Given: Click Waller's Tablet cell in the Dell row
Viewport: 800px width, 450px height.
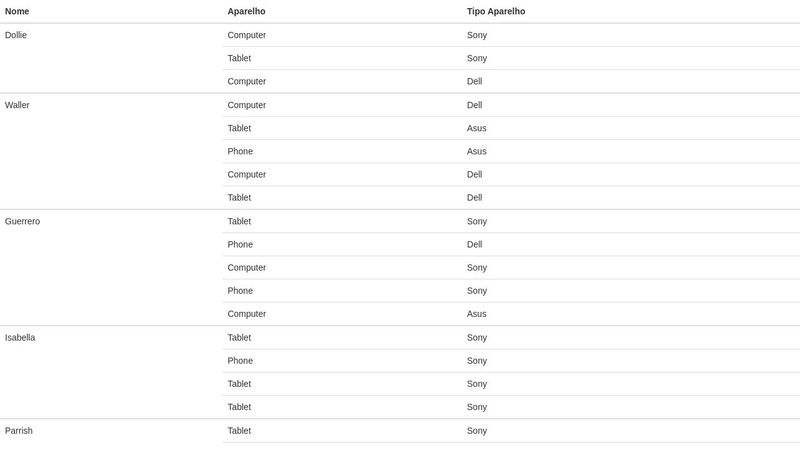Looking at the screenshot, I should 239,197.
